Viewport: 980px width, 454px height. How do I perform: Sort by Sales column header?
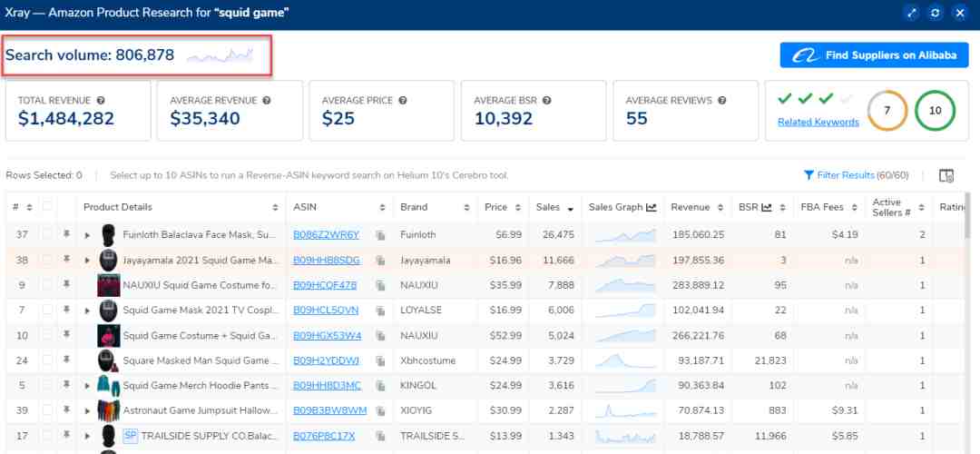pos(570,208)
